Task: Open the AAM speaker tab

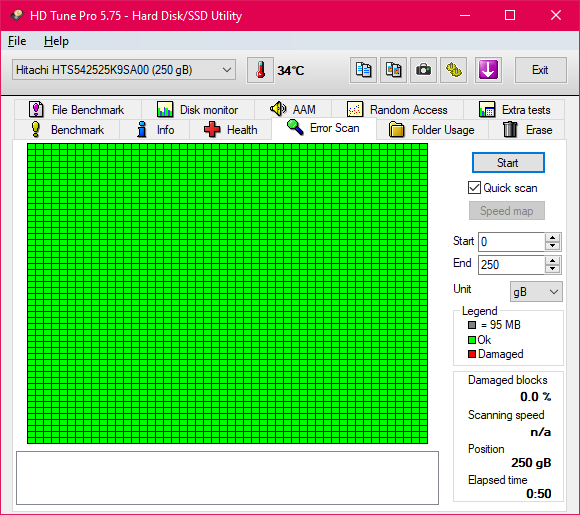Action: coord(293,110)
